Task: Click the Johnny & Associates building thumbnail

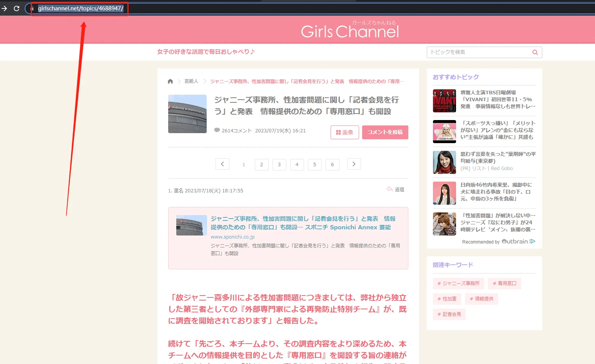Action: [187, 114]
